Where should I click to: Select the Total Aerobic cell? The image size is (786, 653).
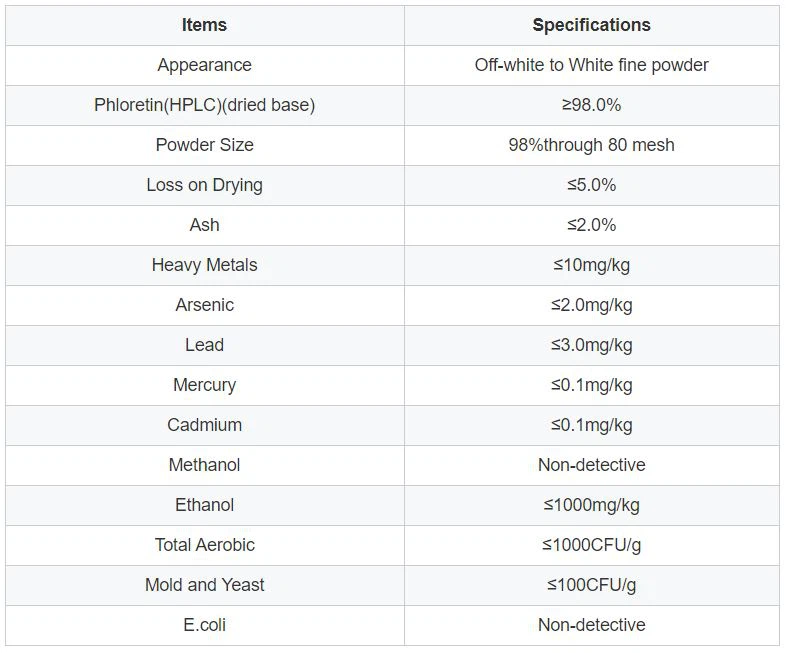[204, 545]
